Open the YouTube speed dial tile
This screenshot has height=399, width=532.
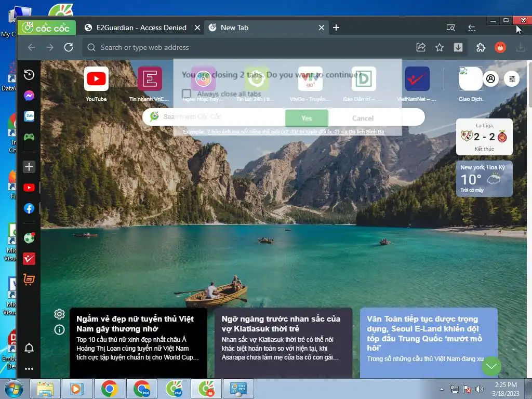(96, 84)
